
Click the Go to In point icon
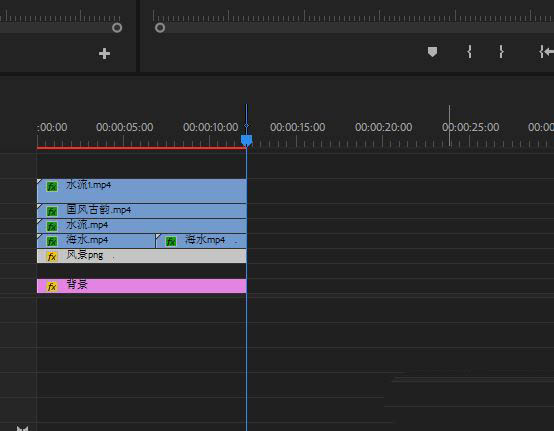(546, 52)
